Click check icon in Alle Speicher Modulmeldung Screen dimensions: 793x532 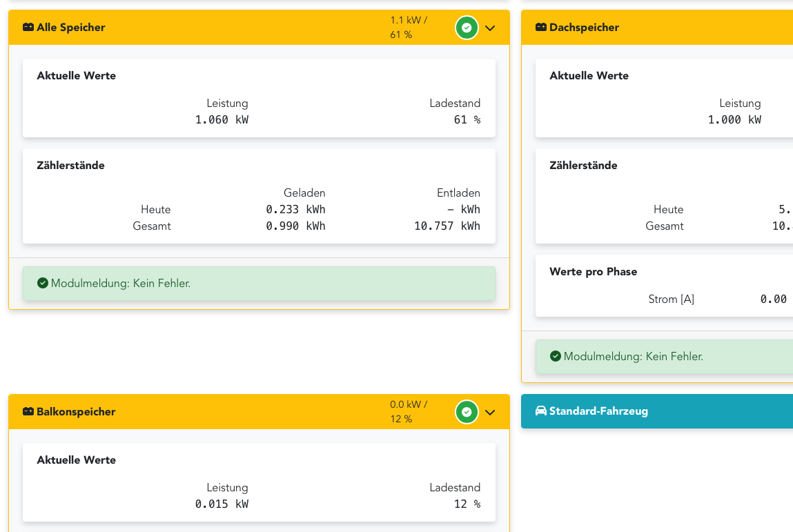[x=43, y=283]
